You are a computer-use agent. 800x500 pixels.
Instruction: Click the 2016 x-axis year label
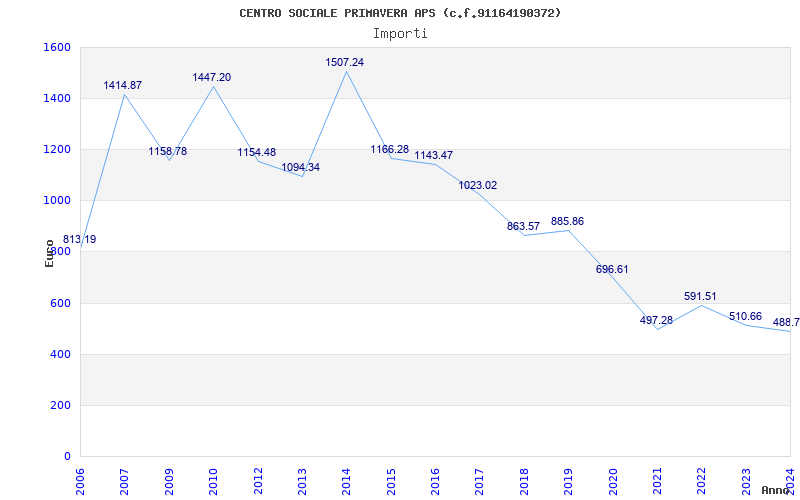(435, 481)
